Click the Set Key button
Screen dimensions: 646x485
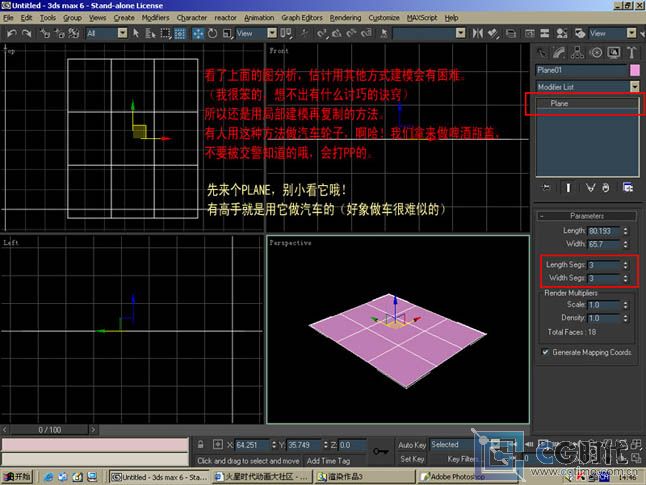(412, 459)
